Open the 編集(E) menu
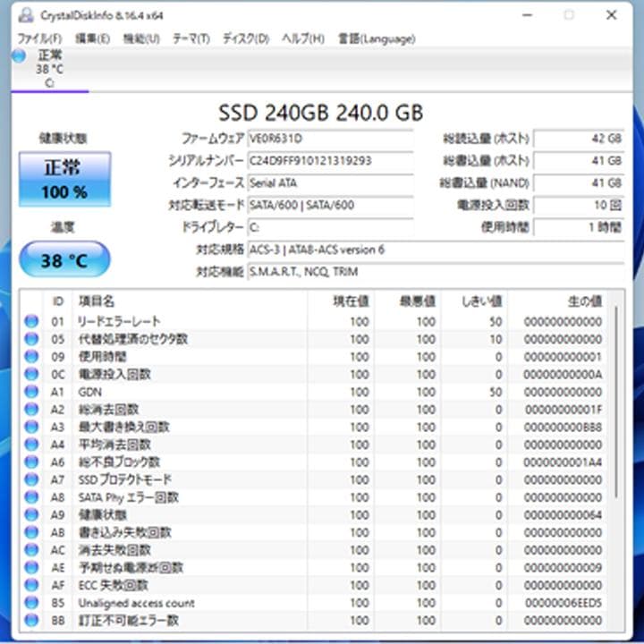The width and height of the screenshot is (644, 644). [92, 38]
